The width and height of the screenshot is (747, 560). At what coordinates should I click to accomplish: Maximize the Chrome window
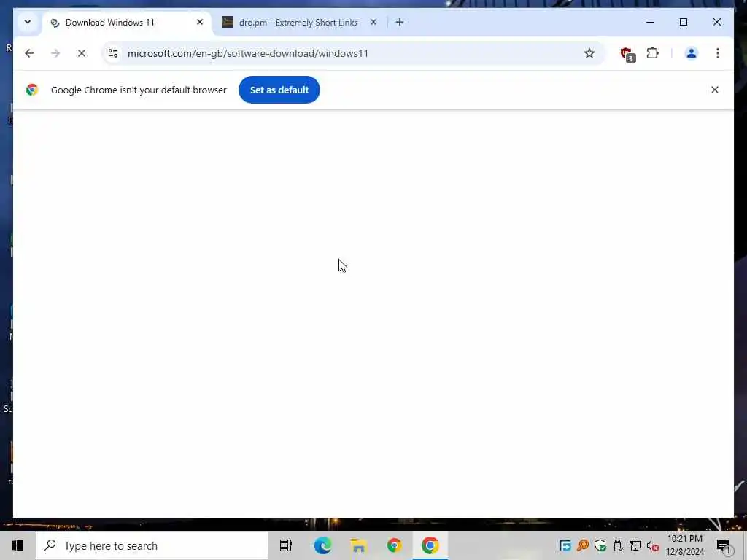pyautogui.click(x=683, y=22)
